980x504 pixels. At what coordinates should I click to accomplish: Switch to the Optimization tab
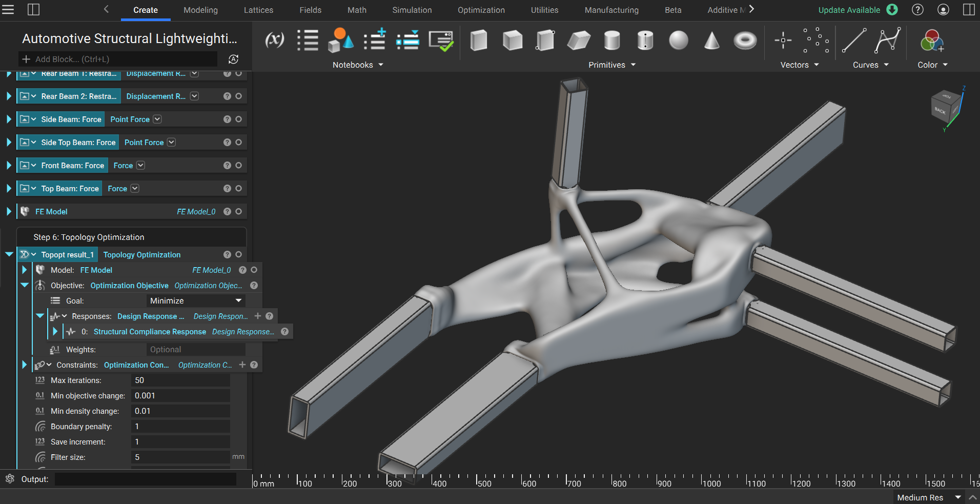click(x=481, y=10)
